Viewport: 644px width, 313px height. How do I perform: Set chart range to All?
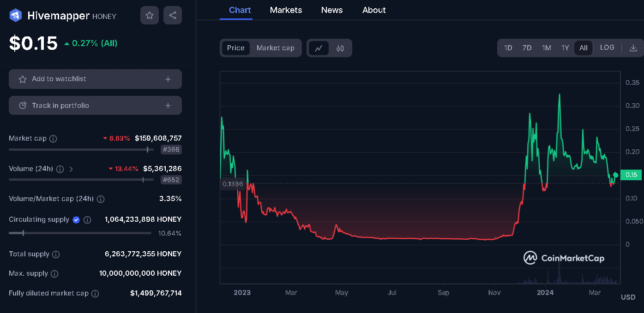point(584,48)
